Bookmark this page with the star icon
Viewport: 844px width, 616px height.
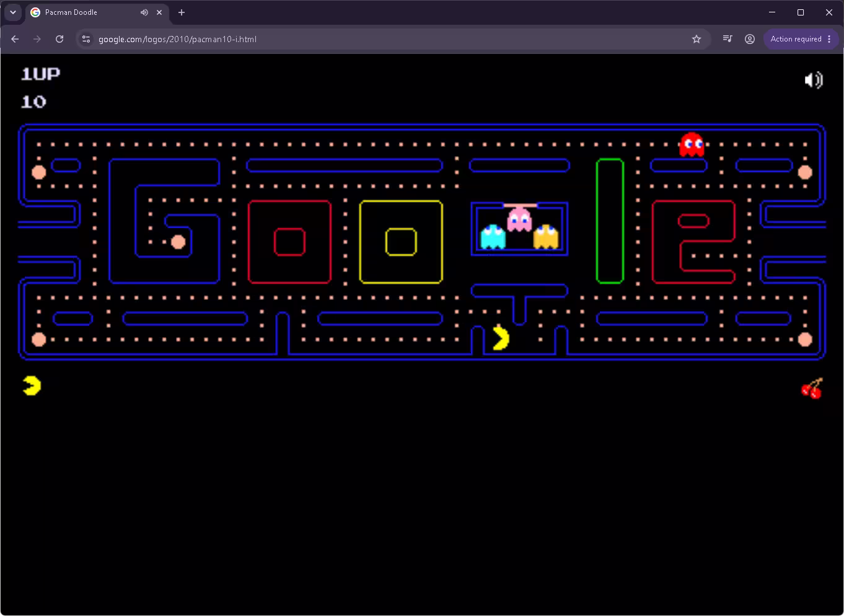[x=697, y=39]
